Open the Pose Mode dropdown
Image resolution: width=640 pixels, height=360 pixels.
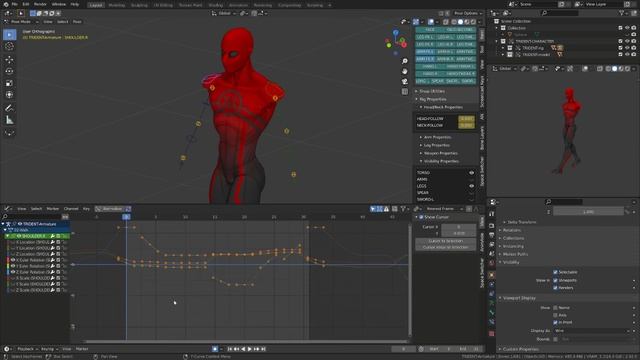21,22
